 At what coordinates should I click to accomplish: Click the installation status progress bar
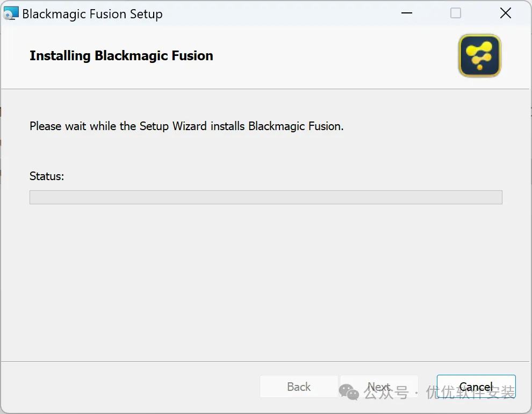point(265,197)
